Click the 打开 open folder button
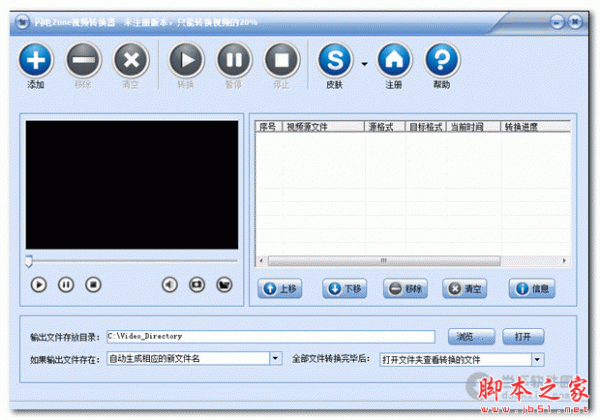 coord(523,337)
